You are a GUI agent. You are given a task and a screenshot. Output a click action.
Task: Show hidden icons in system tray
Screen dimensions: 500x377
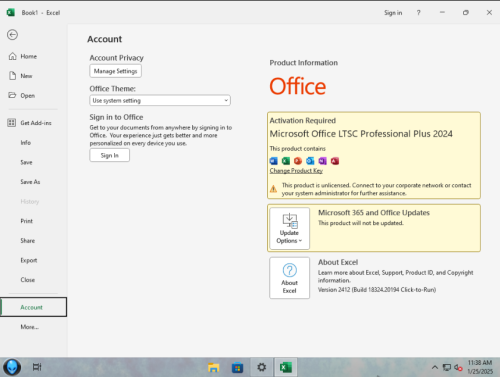tap(435, 367)
